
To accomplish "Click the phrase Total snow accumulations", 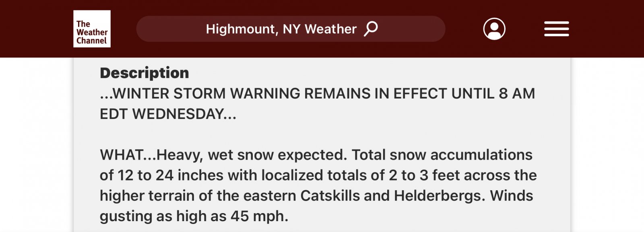I will pyautogui.click(x=442, y=155).
